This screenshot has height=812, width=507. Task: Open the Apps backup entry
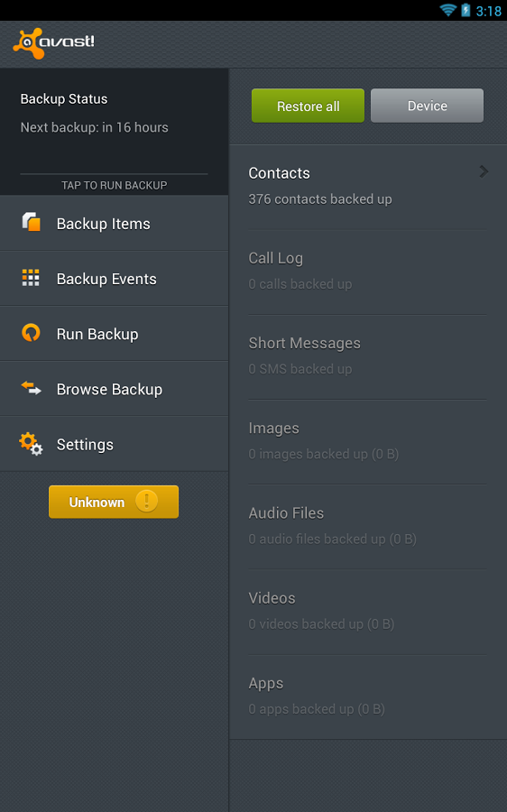coord(368,697)
